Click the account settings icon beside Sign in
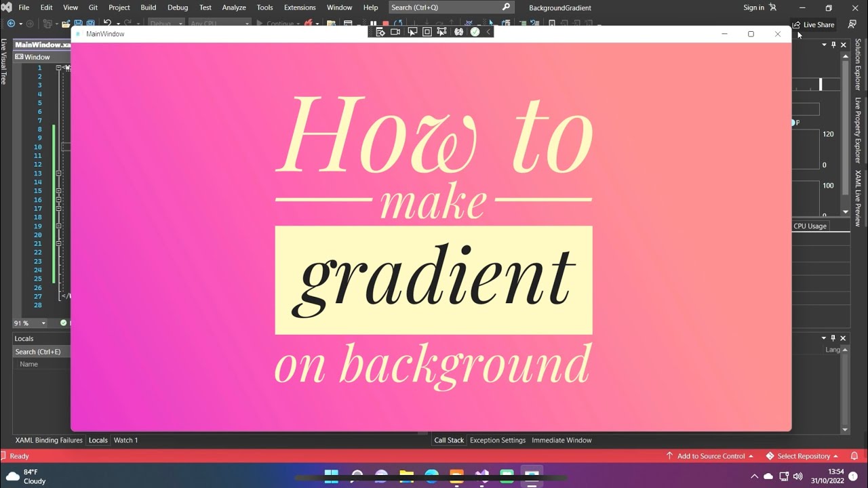 [x=772, y=7]
